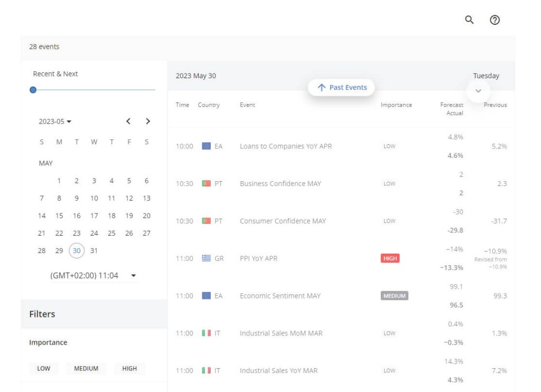Toggle the MEDIUM importance filter

pyautogui.click(x=86, y=369)
